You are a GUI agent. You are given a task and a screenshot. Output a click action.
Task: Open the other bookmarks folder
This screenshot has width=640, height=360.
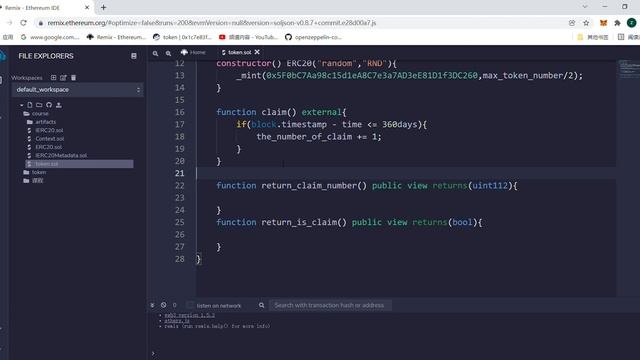[593, 37]
